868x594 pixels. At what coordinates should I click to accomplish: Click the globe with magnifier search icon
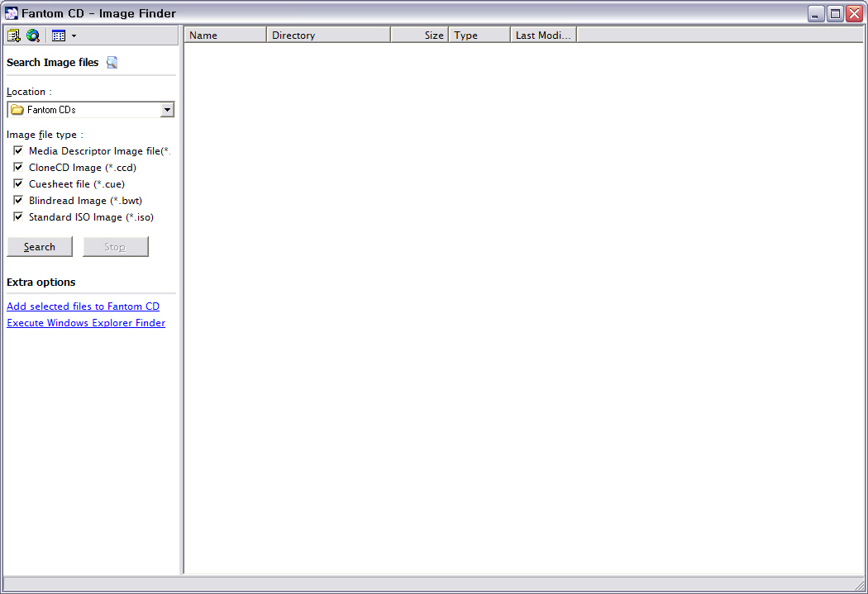(x=33, y=36)
